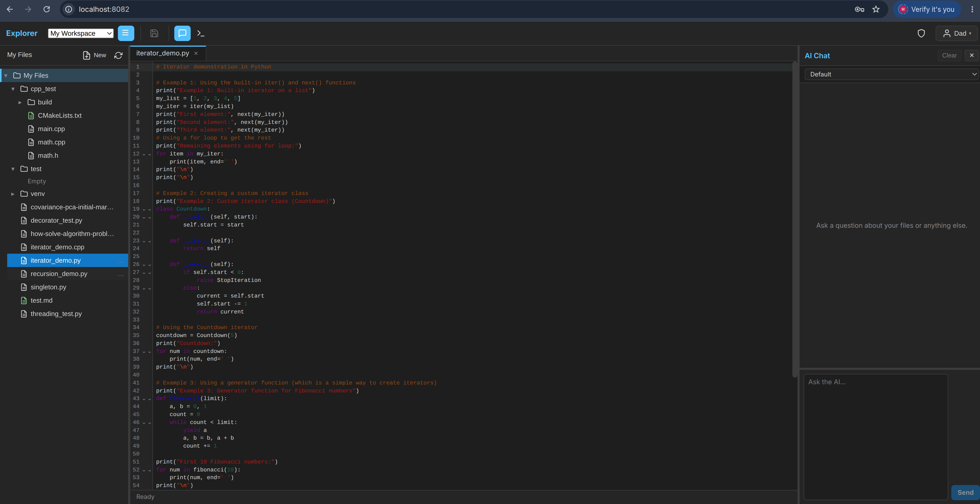The image size is (980, 504).
Task: Go back in browser history
Action: [10, 9]
